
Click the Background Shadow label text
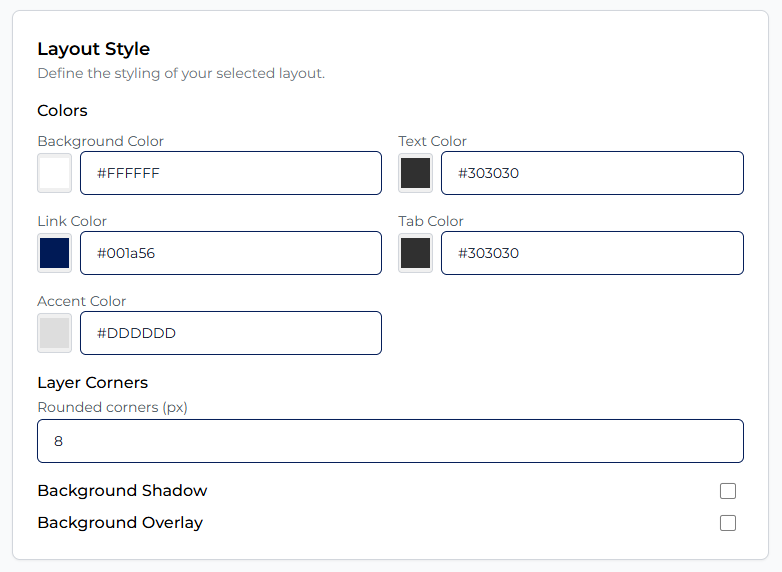point(122,491)
